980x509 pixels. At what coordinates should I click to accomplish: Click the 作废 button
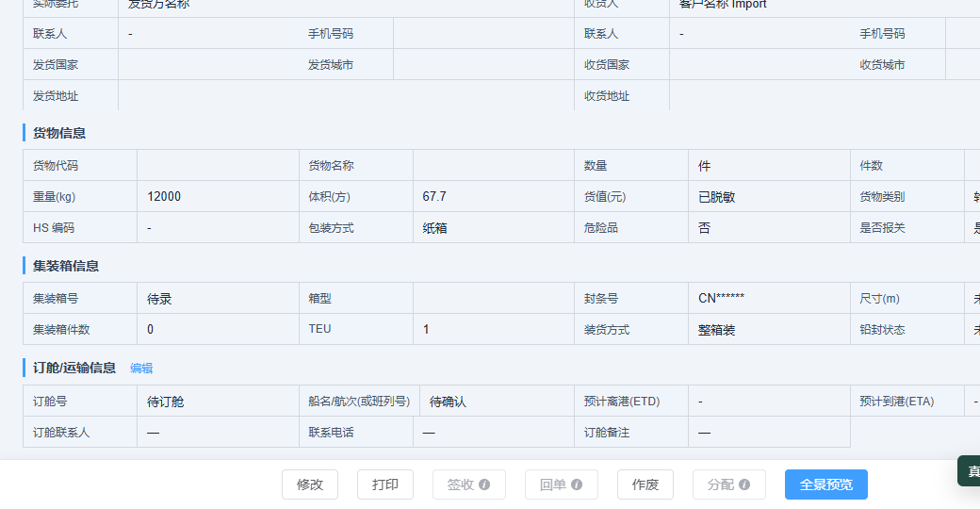coord(645,484)
